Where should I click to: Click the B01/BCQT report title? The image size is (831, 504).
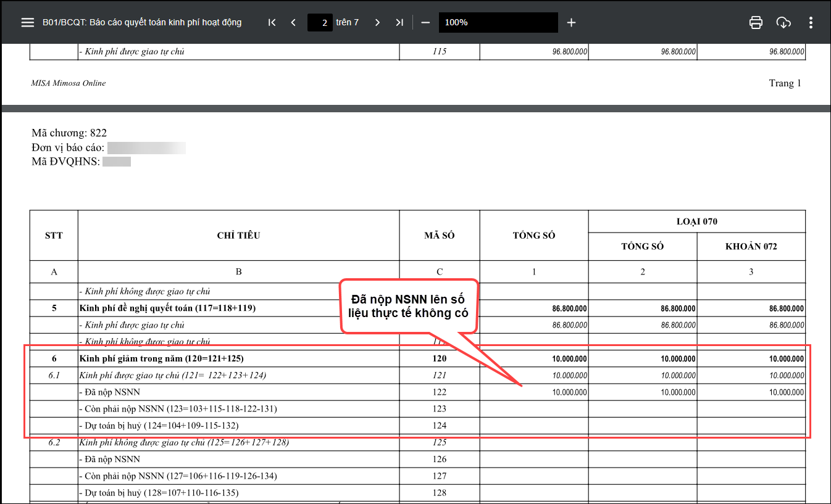coord(142,22)
